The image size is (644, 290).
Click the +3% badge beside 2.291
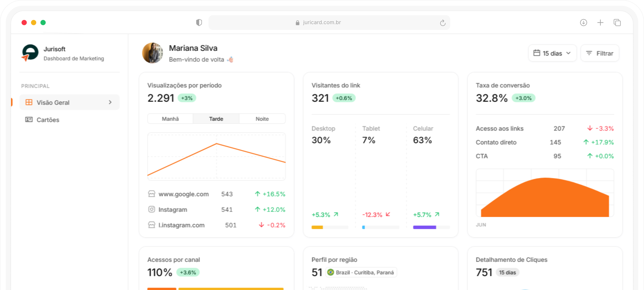187,98
